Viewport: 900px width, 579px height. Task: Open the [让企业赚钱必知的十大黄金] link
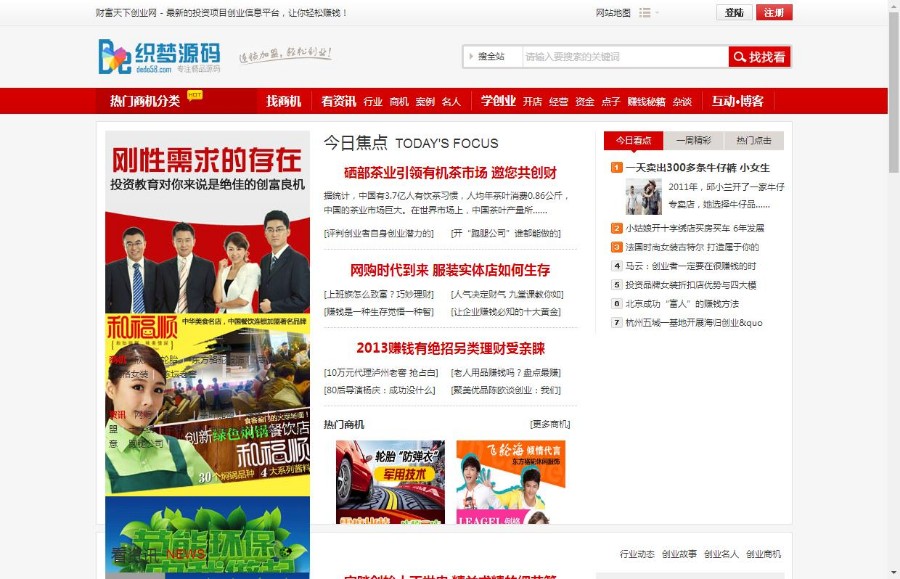[x=506, y=312]
